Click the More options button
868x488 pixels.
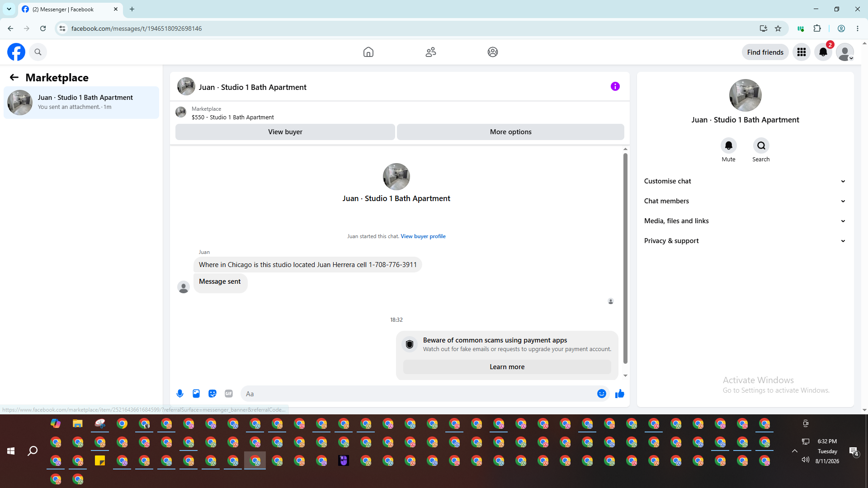pos(510,132)
